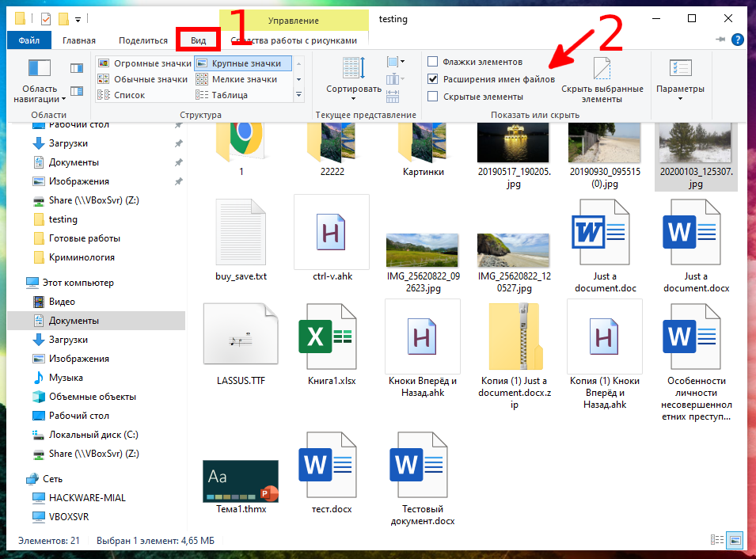The height and width of the screenshot is (559, 756).
Task: Choose Крупные значки layout
Action: tap(243, 63)
